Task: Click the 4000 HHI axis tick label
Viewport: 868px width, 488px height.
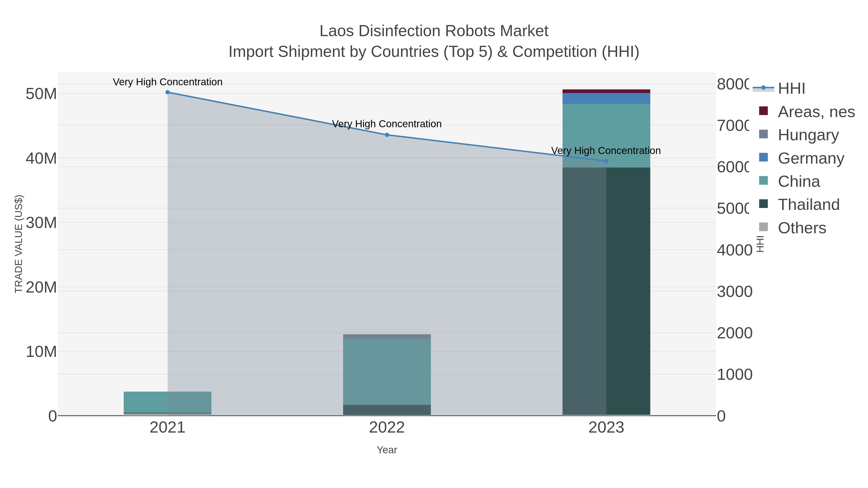Action: [x=735, y=250]
